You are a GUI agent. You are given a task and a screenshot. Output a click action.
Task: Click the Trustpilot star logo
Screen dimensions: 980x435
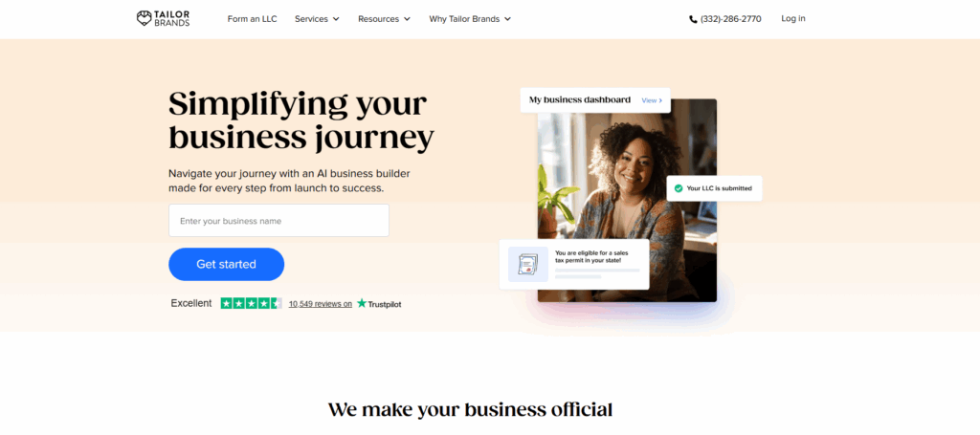(362, 303)
